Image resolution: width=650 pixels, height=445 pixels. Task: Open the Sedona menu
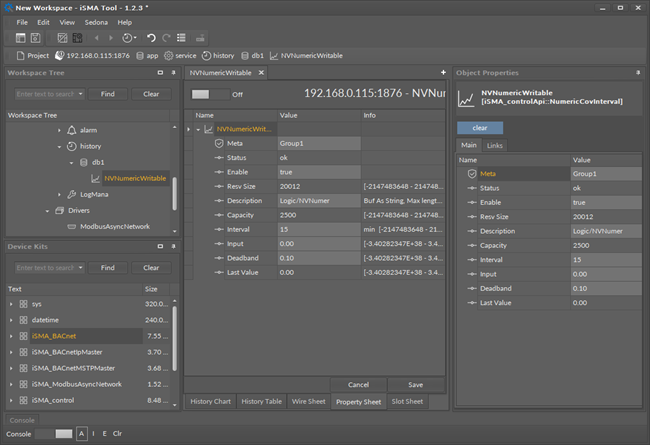[x=96, y=22]
